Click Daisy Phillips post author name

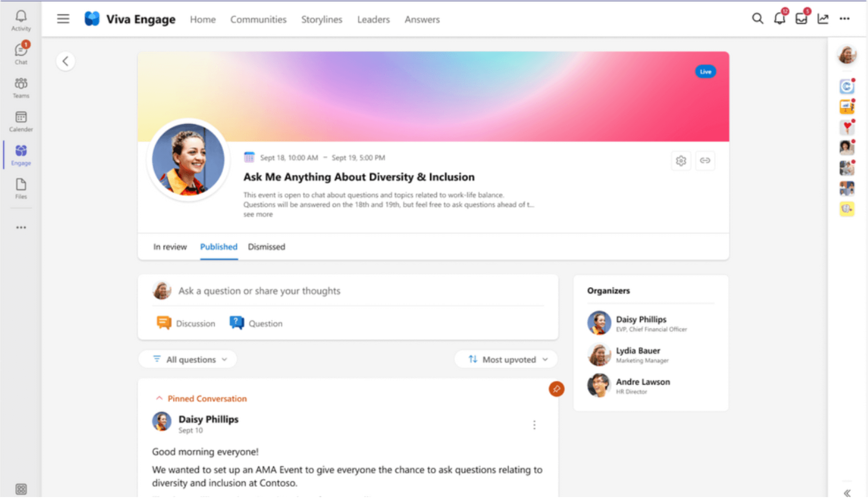pos(208,419)
